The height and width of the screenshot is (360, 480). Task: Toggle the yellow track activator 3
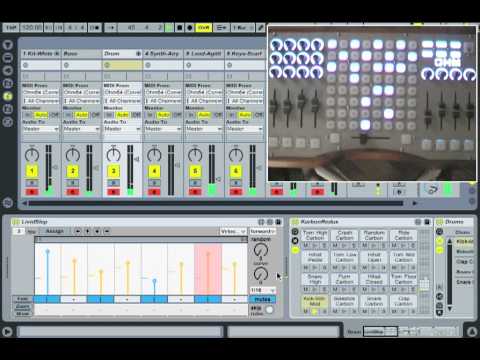(x=113, y=171)
